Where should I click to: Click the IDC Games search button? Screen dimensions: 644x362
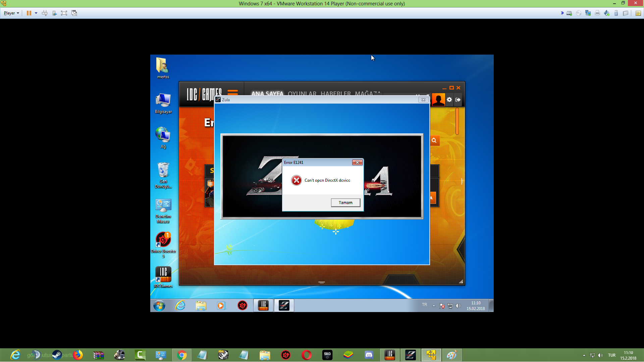click(434, 141)
